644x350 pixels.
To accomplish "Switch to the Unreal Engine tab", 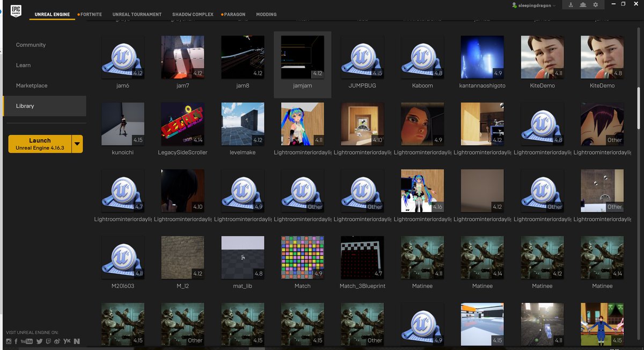I will click(52, 14).
